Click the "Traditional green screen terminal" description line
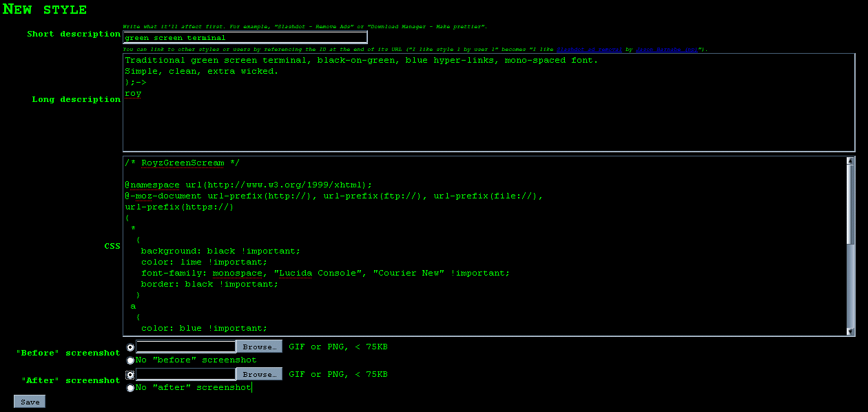The image size is (868, 412). coord(362,60)
